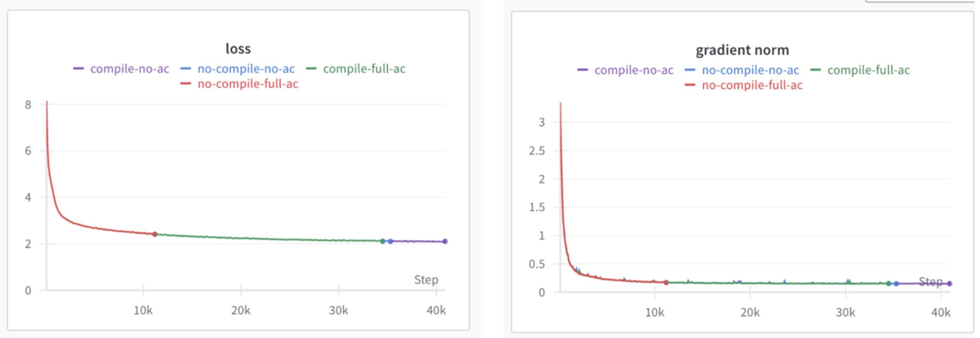
Task: Click red line swatch in gradient norm legend
Action: click(690, 85)
